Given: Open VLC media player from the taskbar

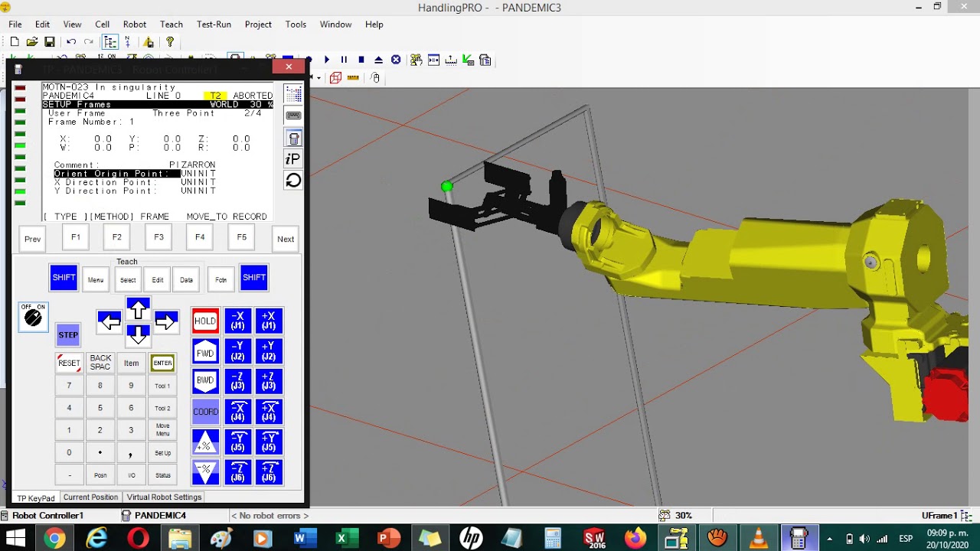Looking at the screenshot, I should [x=758, y=539].
